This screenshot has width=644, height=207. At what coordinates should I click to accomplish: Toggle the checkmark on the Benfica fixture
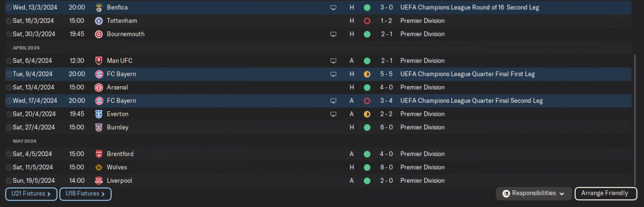pyautogui.click(x=9, y=8)
